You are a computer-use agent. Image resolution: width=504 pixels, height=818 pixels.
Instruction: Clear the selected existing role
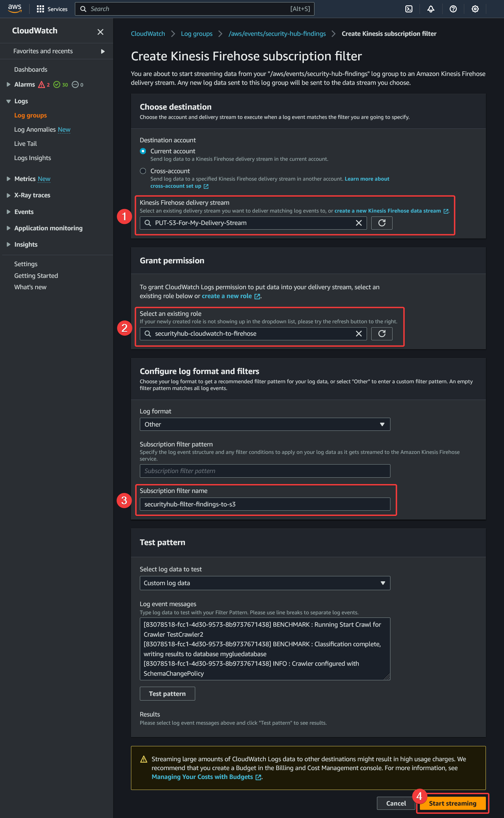tap(359, 334)
